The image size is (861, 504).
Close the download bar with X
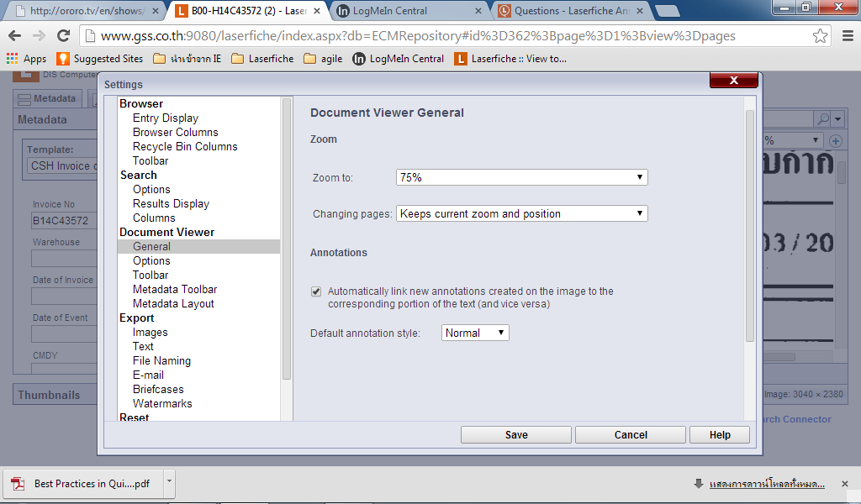[844, 484]
